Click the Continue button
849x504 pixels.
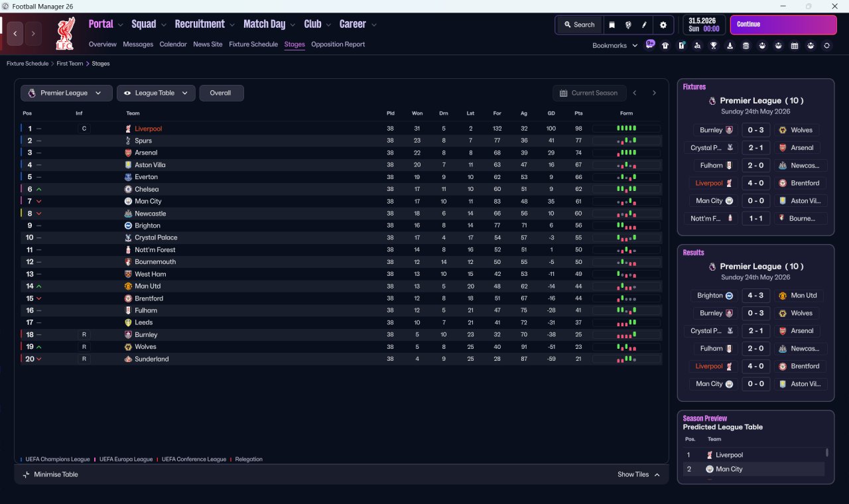tap(783, 25)
